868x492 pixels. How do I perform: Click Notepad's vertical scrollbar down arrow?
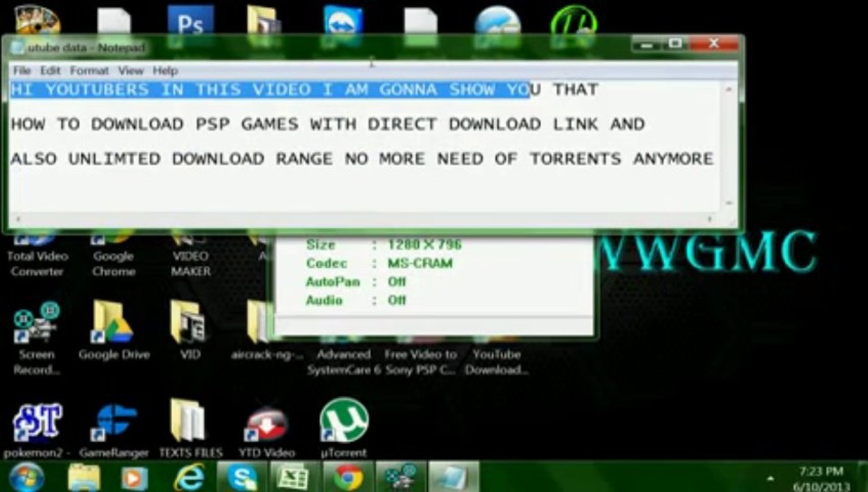(729, 204)
